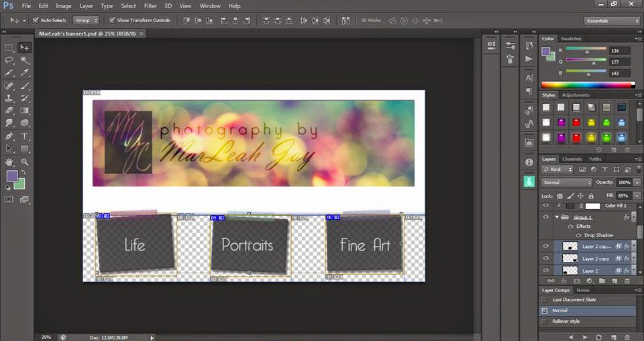644x341 pixels.
Task: Toggle the Auto-Select checkbox
Action: [x=36, y=20]
